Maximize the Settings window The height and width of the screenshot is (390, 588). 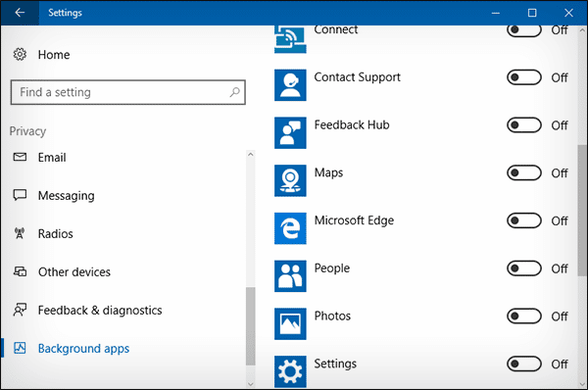pos(532,13)
